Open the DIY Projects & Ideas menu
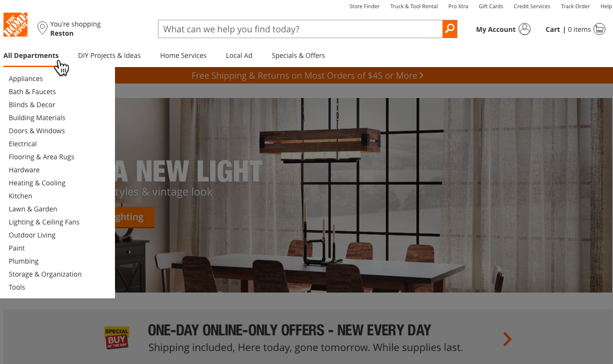 click(109, 56)
